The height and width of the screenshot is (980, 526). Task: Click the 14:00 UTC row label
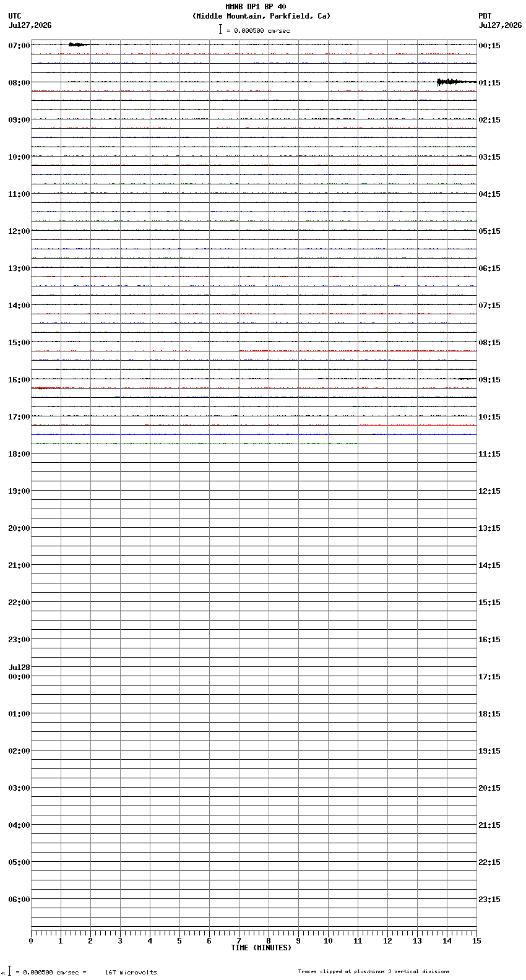pyautogui.click(x=19, y=306)
